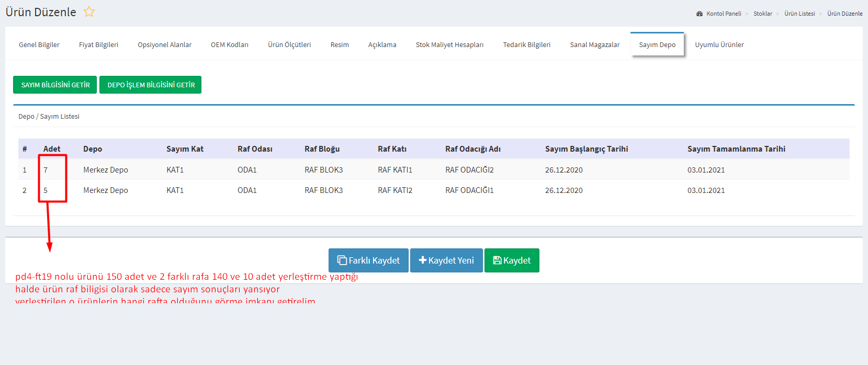Select the Opsiyonel Alanlar tab
868x365 pixels.
tap(164, 45)
